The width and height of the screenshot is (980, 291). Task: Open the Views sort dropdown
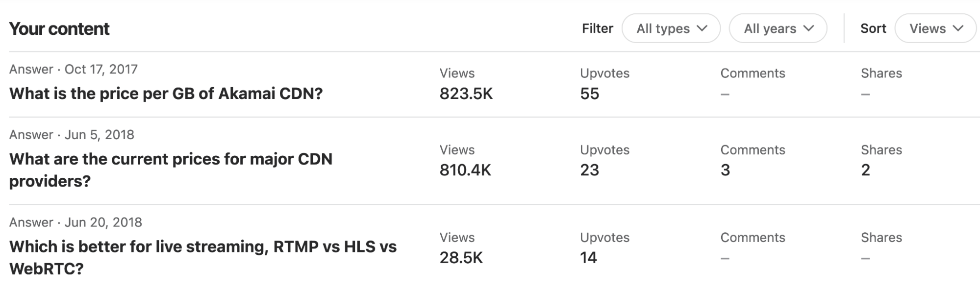934,28
